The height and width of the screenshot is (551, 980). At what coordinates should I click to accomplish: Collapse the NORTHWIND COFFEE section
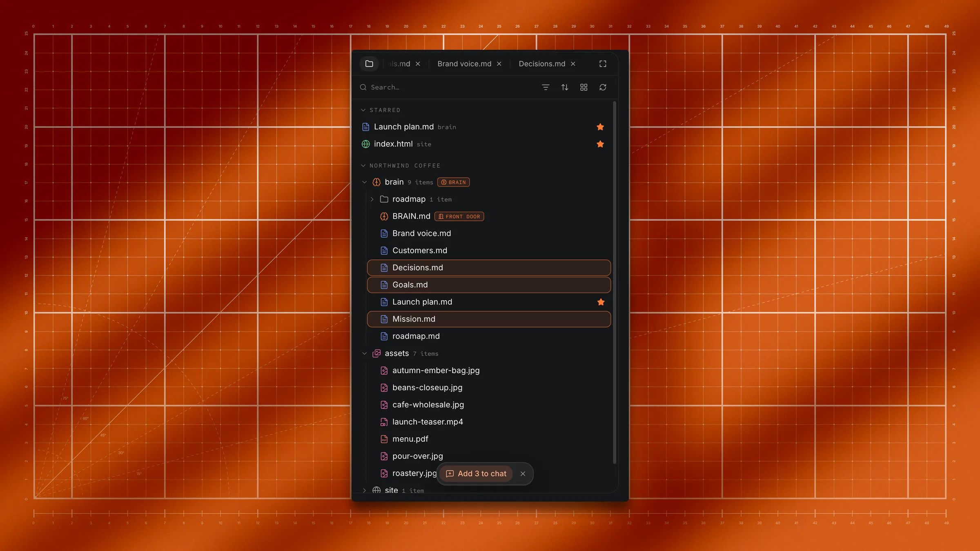coord(363,166)
